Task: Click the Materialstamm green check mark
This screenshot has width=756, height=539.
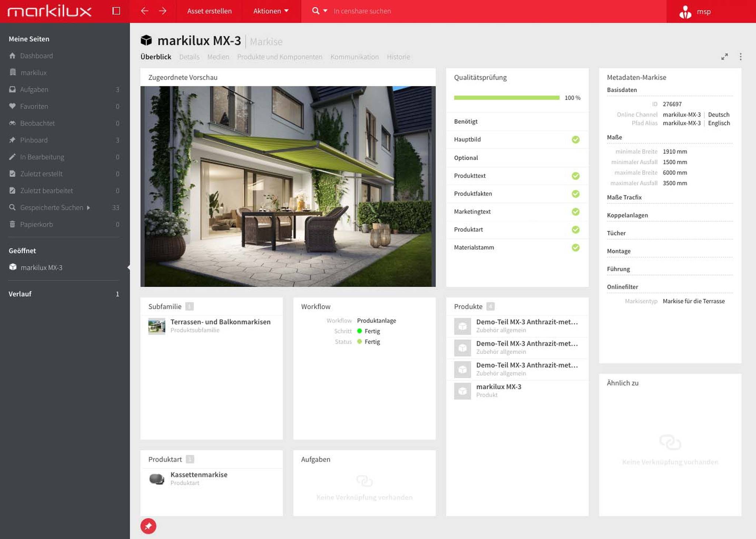Action: (575, 248)
